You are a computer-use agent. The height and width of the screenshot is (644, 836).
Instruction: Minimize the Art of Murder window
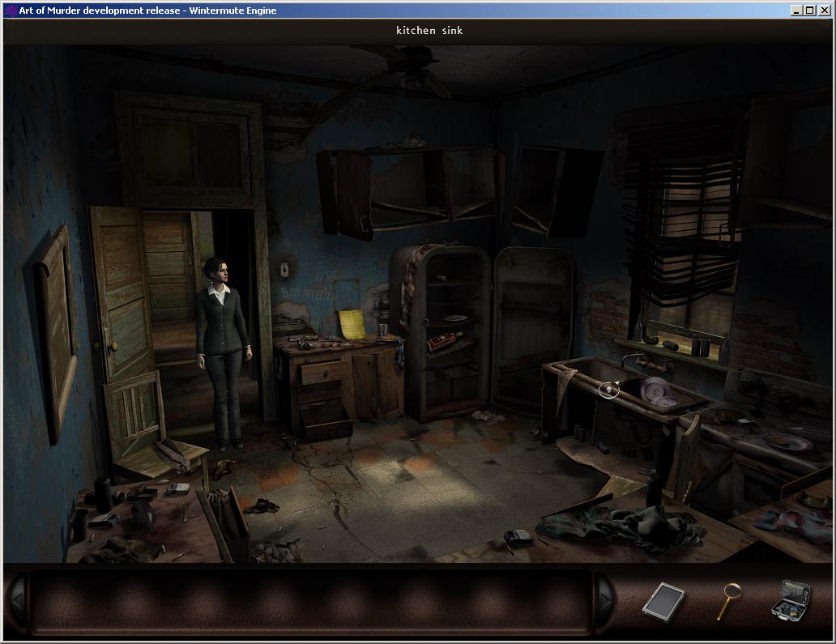[796, 11]
